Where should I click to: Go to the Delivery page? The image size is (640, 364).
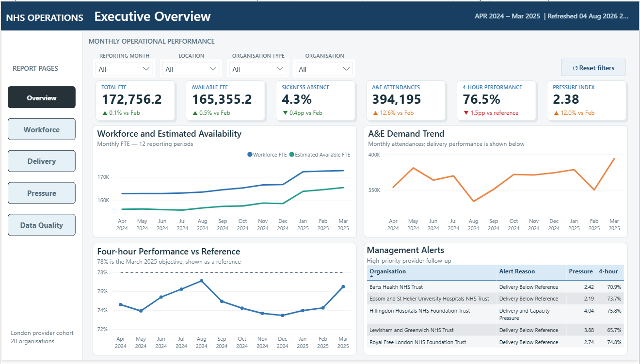[42, 161]
